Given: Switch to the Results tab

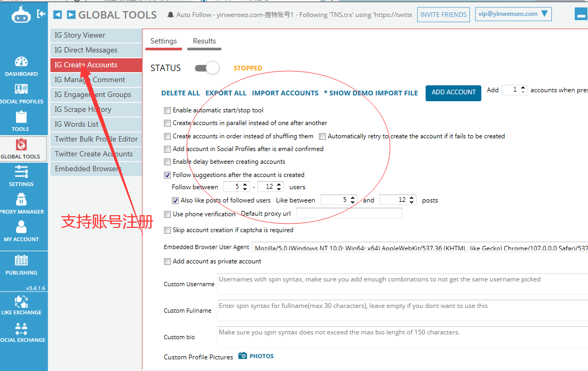Looking at the screenshot, I should [x=204, y=41].
